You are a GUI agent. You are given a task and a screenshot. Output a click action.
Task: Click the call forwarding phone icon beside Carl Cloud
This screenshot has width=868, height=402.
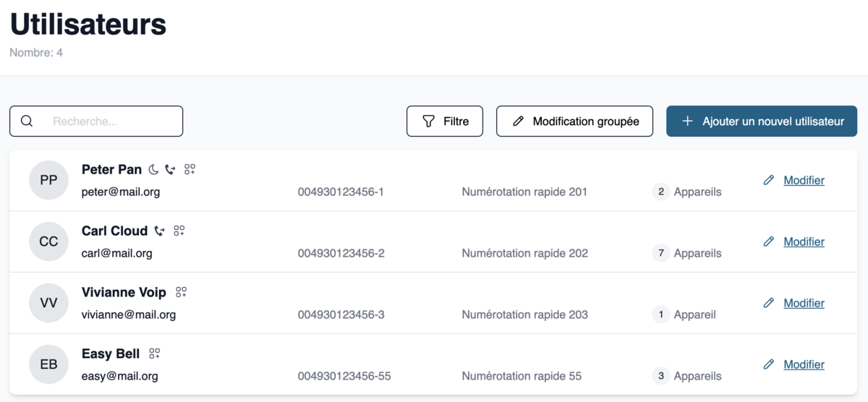159,231
